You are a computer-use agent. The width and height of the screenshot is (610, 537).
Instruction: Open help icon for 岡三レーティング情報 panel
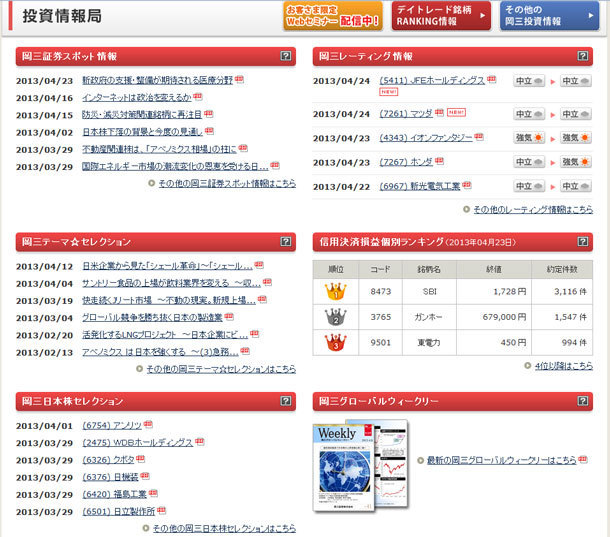click(x=582, y=56)
